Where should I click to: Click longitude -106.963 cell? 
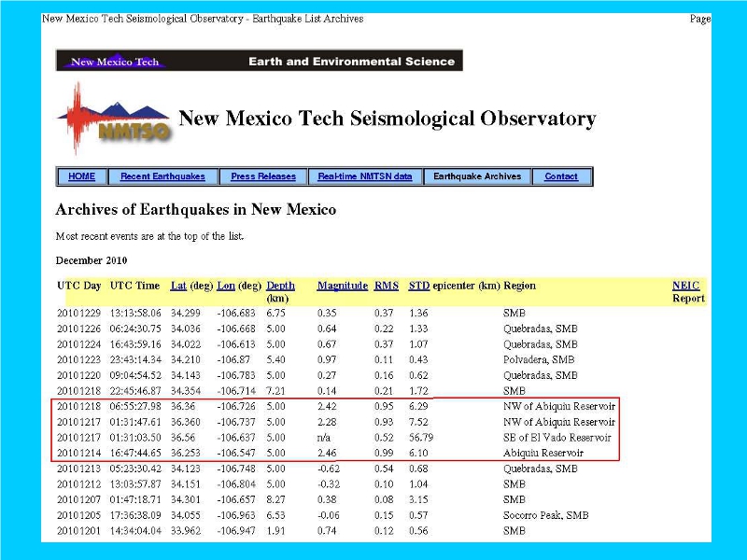[x=236, y=516]
